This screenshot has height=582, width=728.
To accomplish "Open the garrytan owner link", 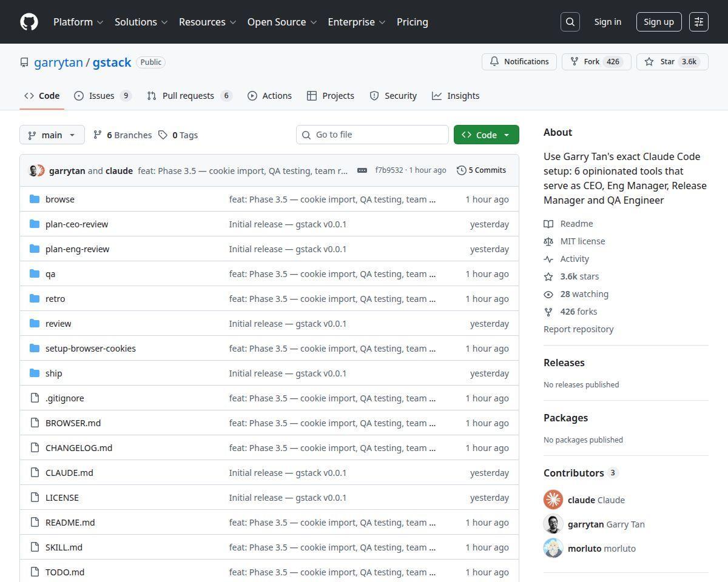I will [x=58, y=62].
